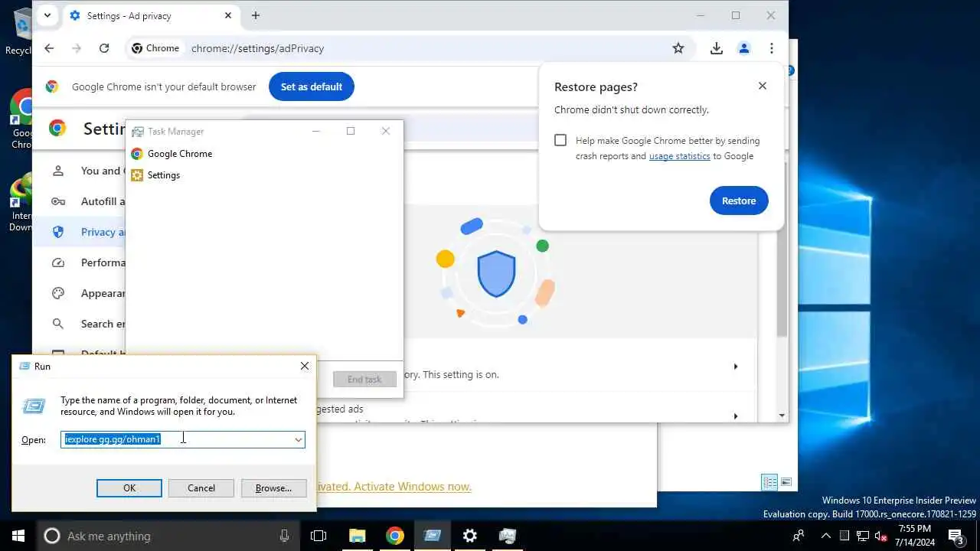Close the Settings - Ad privacy tab

(228, 15)
